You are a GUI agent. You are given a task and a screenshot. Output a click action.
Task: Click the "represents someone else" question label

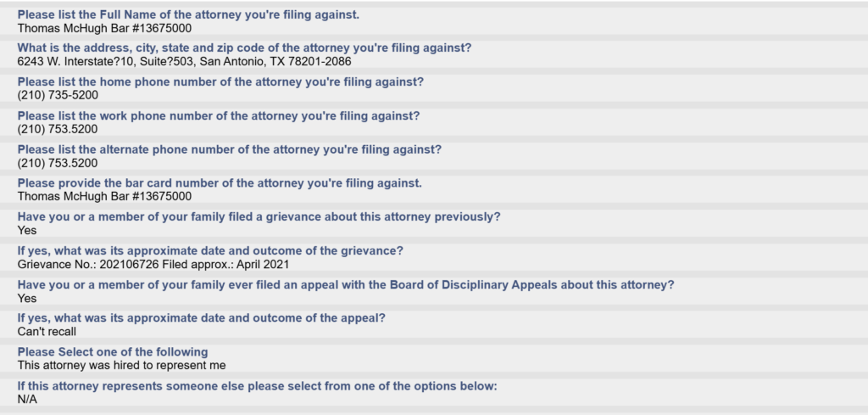[257, 386]
